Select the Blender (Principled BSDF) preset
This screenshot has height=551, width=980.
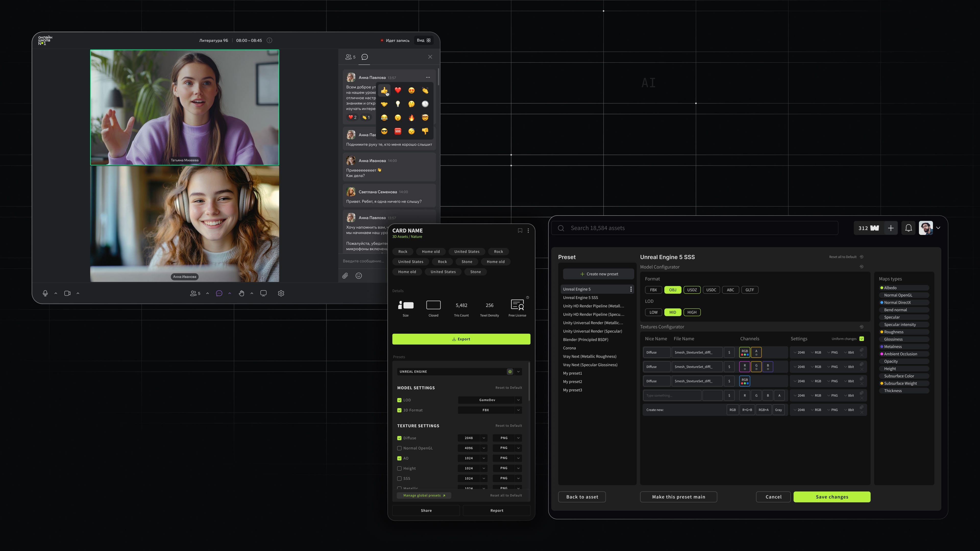point(585,340)
